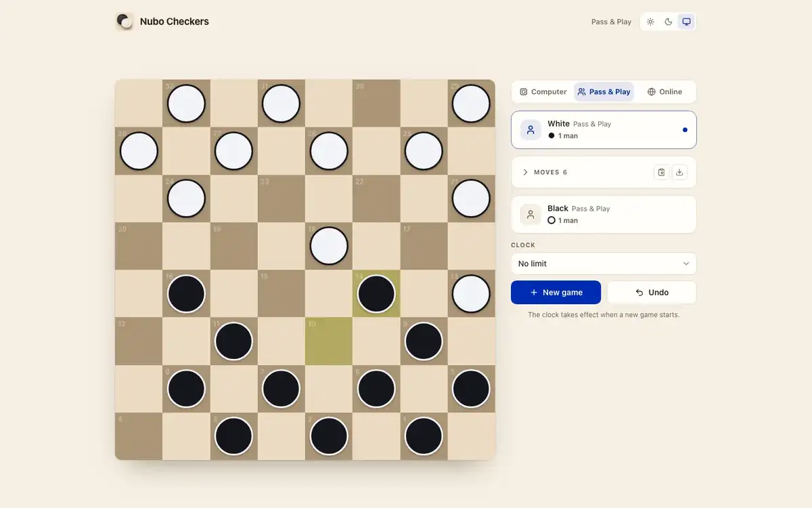Open the Clock 'No limit' dropdown

click(604, 263)
